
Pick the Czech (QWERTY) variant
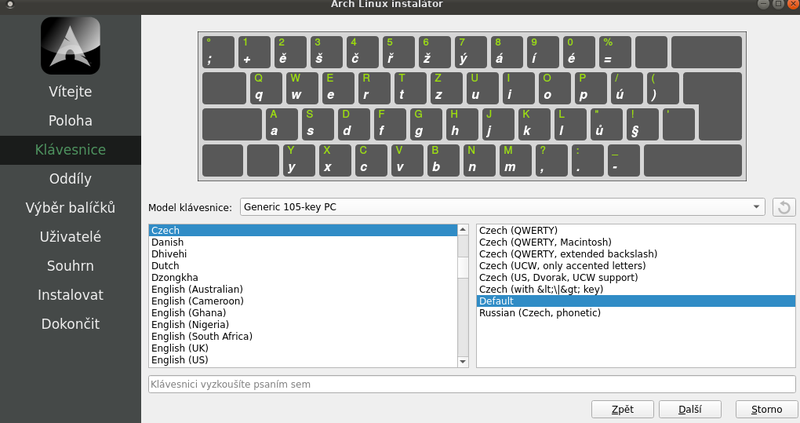click(x=518, y=230)
